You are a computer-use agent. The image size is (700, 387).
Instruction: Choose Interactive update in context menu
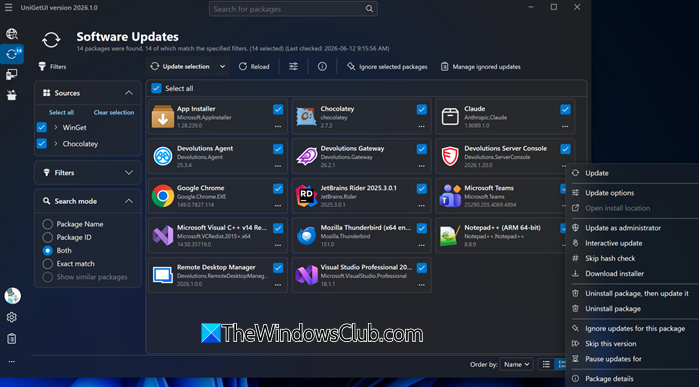[x=633, y=243]
